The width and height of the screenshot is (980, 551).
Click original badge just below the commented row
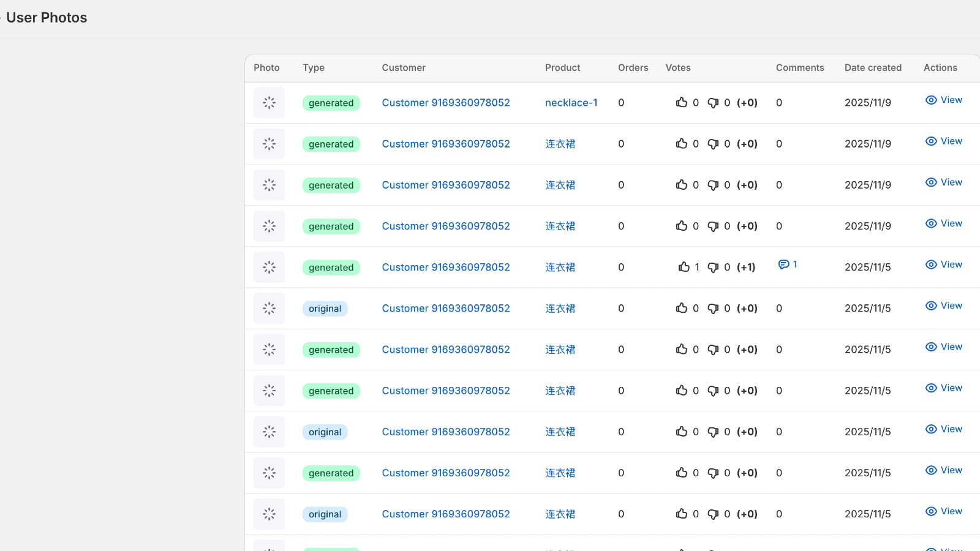pyautogui.click(x=325, y=309)
